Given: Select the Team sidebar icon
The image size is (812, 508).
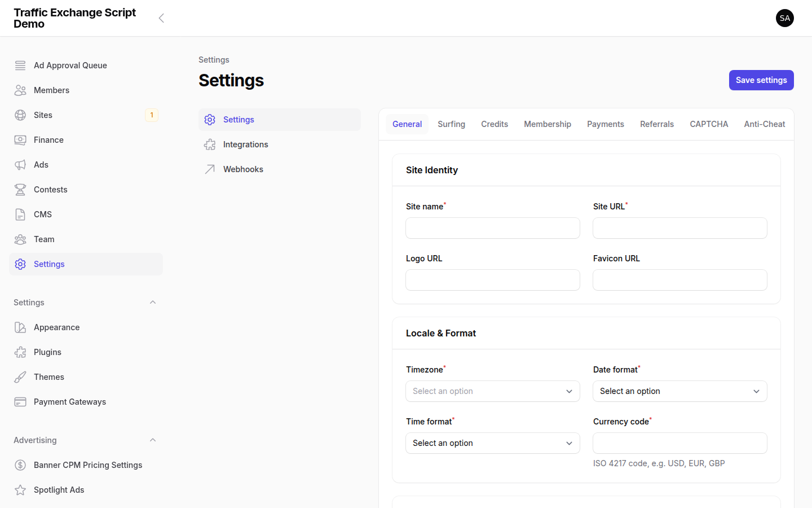Looking at the screenshot, I should point(20,239).
